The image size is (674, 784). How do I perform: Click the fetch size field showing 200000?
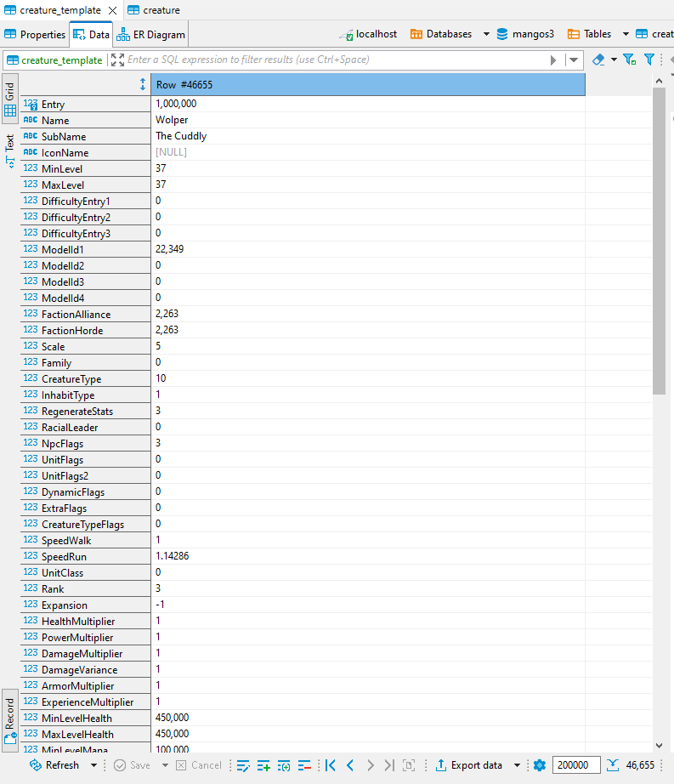coord(576,765)
